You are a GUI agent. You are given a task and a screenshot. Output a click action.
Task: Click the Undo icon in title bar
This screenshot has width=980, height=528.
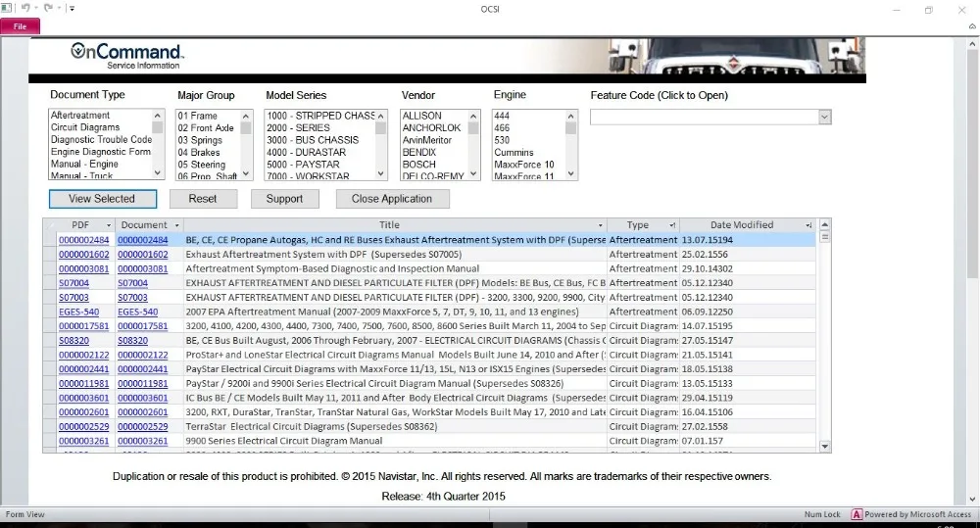pos(25,8)
